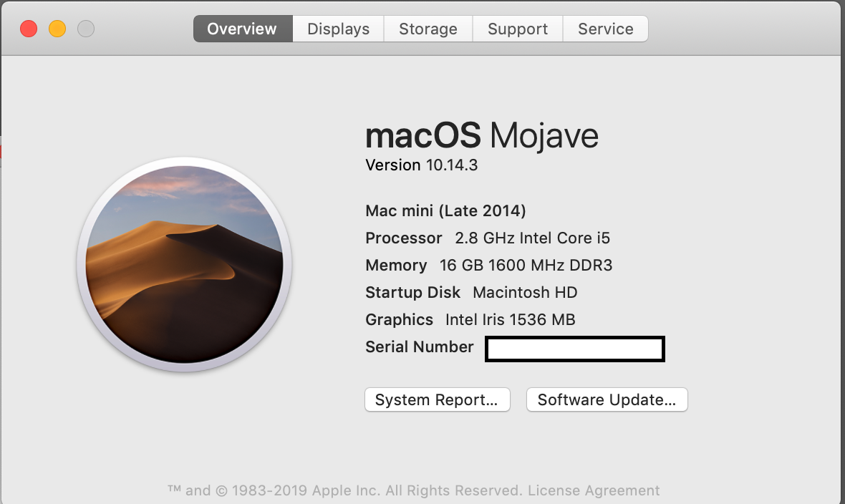Close the About This Mac window
845x504 pixels.
tap(29, 29)
